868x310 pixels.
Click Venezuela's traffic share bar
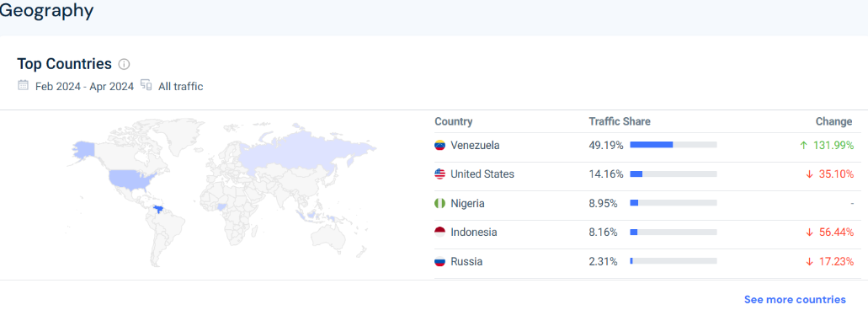tap(674, 145)
